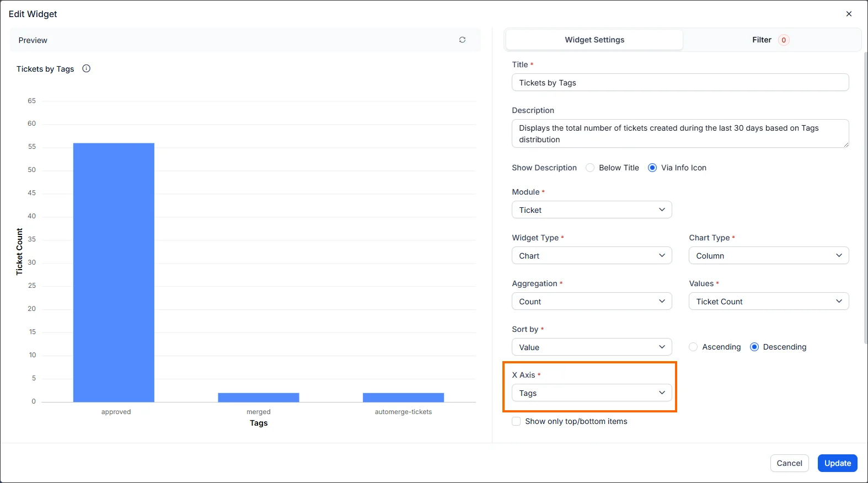The height and width of the screenshot is (483, 868).
Task: Open the Chart Type dropdown showing Column
Action: tap(769, 255)
